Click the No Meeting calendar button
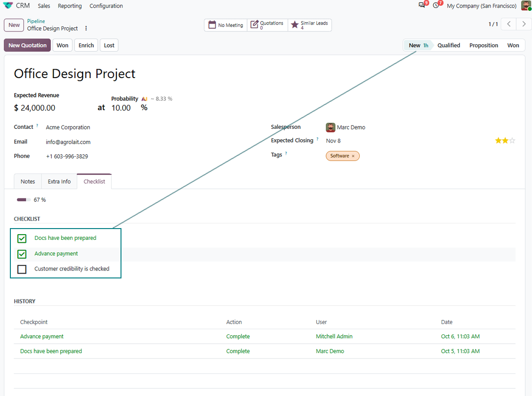Image resolution: width=532 pixels, height=396 pixels. click(226, 25)
